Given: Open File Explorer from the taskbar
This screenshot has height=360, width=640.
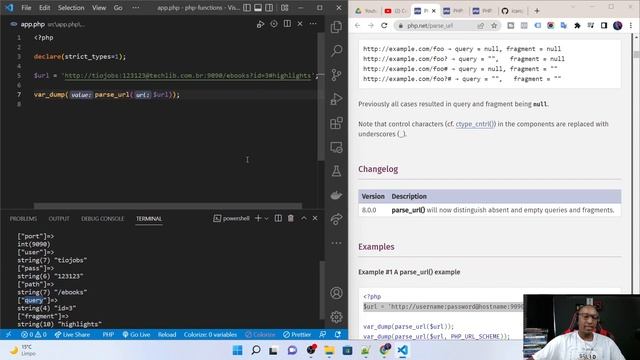Looking at the screenshot, I should pyautogui.click(x=329, y=350).
